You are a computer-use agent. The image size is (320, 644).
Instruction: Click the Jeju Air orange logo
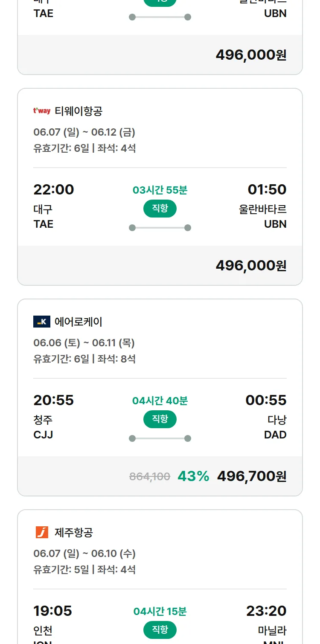tap(42, 532)
